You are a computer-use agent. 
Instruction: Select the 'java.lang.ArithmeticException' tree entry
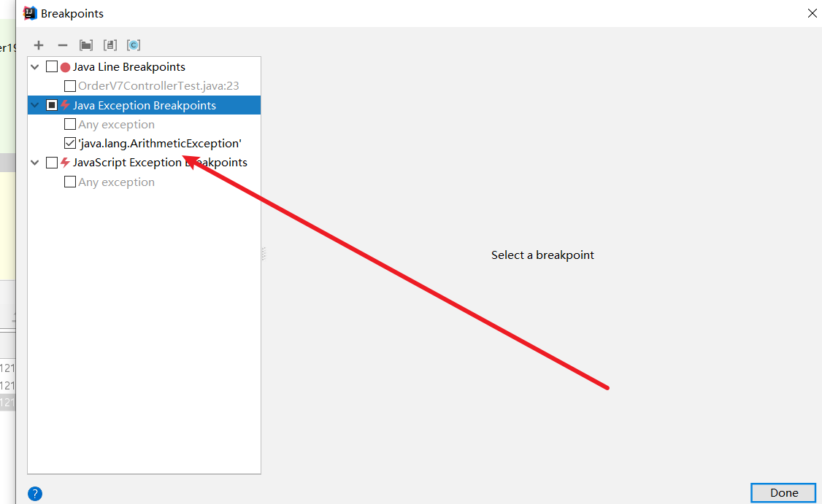(159, 144)
